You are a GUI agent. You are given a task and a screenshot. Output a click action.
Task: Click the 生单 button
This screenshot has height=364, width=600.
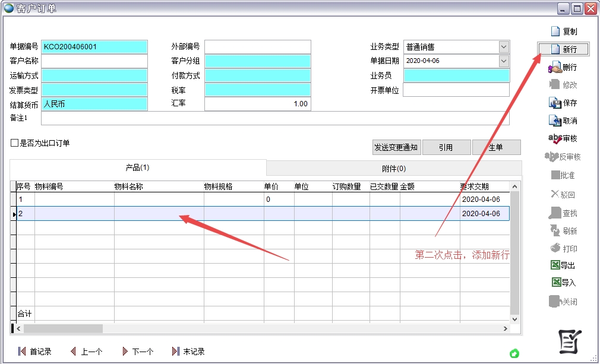(x=496, y=147)
